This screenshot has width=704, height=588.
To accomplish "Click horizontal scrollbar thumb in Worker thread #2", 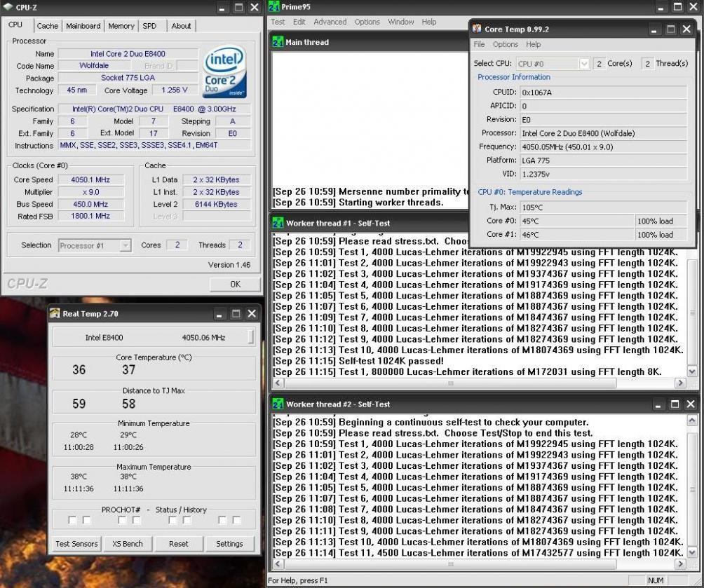I will [x=450, y=563].
